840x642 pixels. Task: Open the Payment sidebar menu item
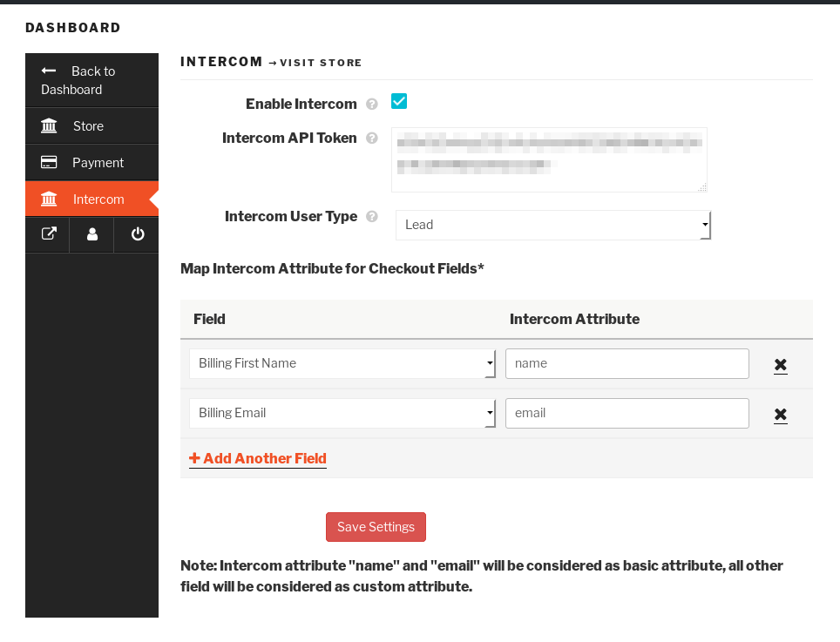point(91,162)
